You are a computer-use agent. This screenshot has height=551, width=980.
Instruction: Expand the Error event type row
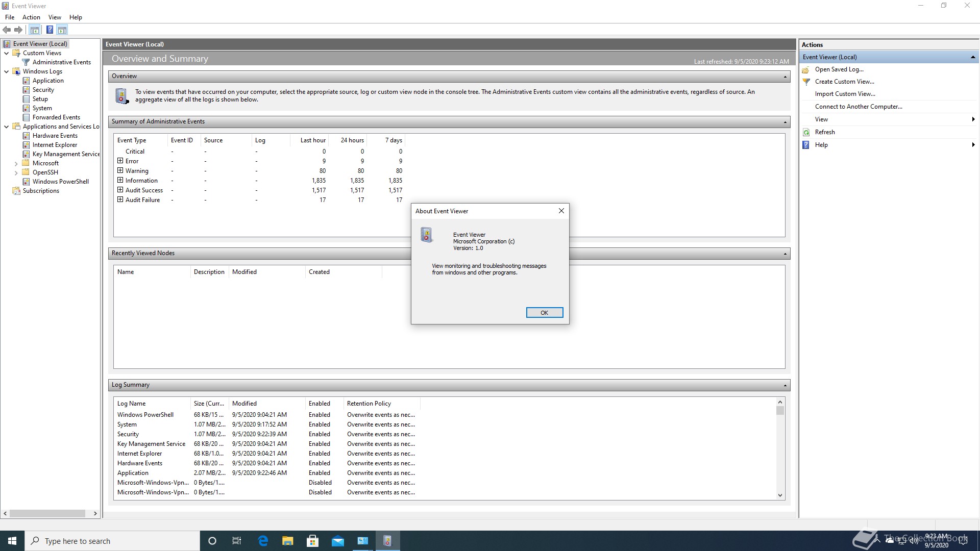(120, 161)
